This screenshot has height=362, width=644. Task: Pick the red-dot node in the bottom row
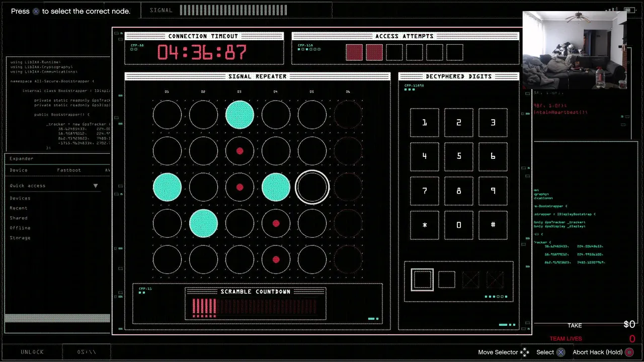[276, 259]
